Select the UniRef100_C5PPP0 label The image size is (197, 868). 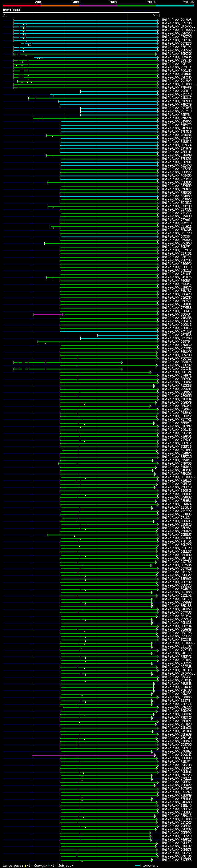177,833
